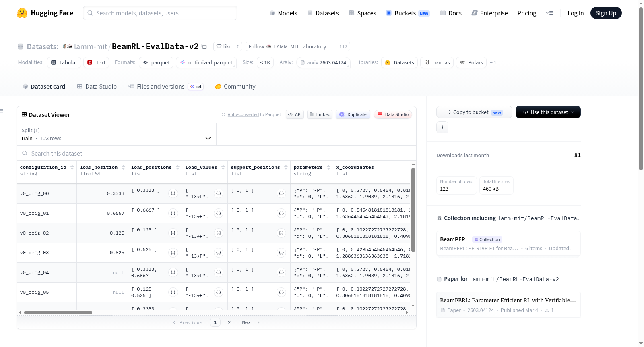Like the BeamRL-EvalData-v2 dataset
Viewport: 644px width, 347px height.
[x=224, y=46]
